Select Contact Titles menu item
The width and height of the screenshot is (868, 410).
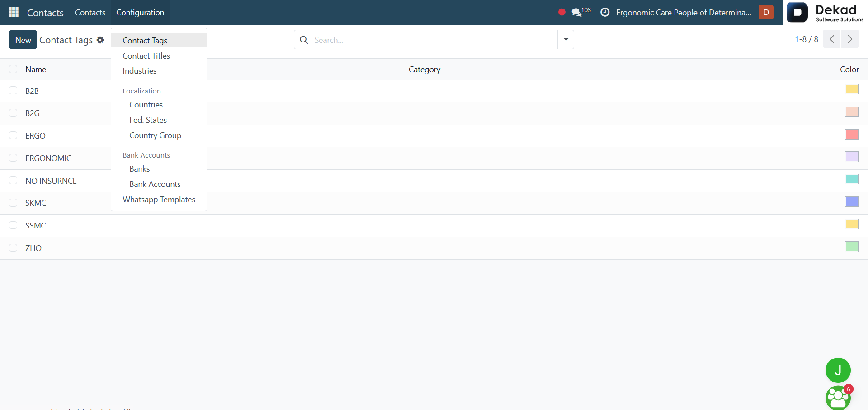[x=159, y=56]
